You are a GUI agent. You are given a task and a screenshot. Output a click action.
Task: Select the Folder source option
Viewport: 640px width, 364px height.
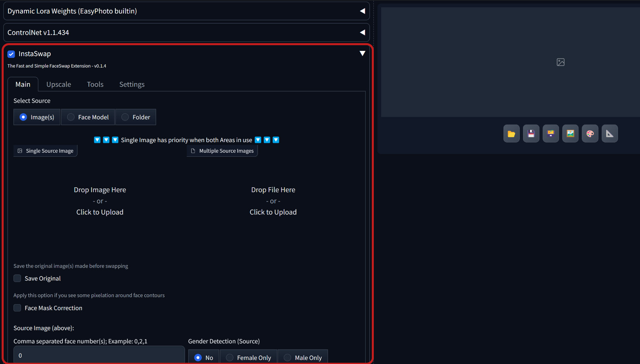pos(136,117)
